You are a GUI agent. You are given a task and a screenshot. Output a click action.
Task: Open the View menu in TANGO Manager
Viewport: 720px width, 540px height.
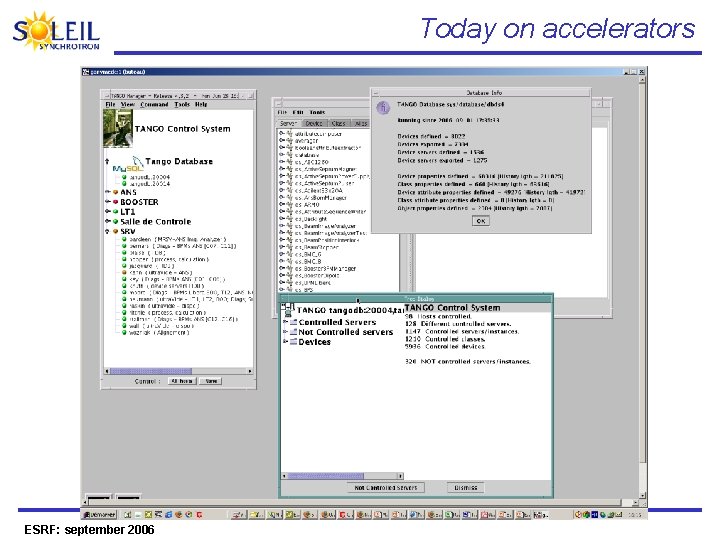128,105
